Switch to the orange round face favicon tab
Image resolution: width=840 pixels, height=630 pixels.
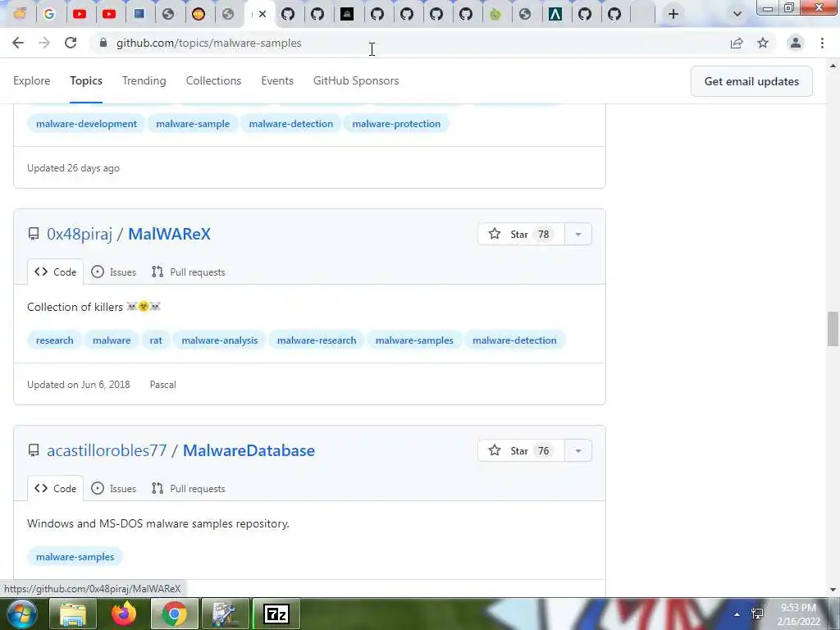[x=199, y=14]
